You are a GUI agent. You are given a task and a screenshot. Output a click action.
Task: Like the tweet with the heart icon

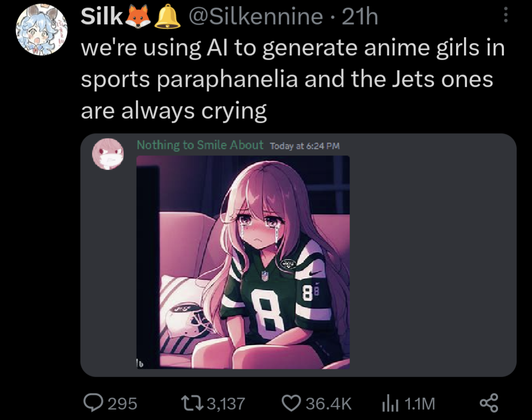[291, 403]
